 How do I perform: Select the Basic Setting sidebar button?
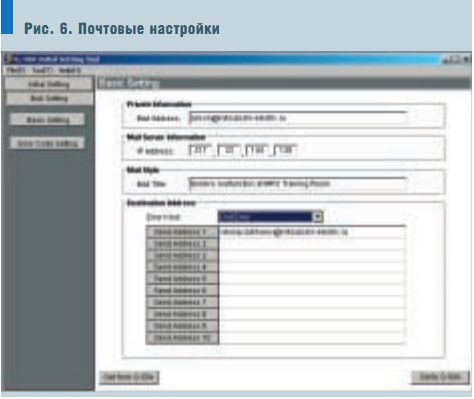coord(47,119)
